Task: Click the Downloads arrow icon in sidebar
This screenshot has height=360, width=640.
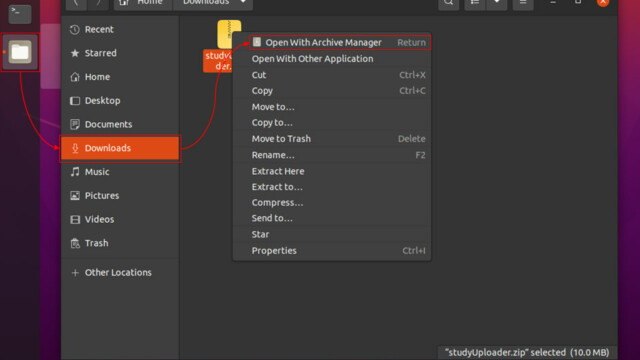Action: coord(75,148)
